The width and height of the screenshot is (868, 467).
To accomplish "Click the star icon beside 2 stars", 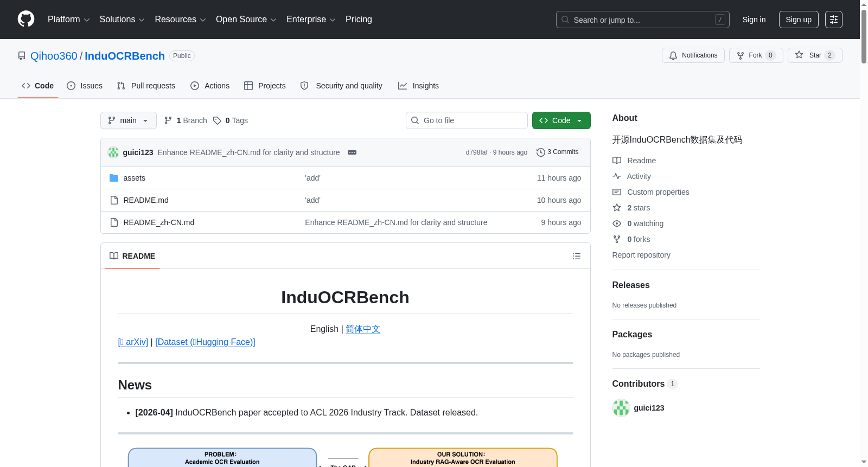I will coord(617,208).
